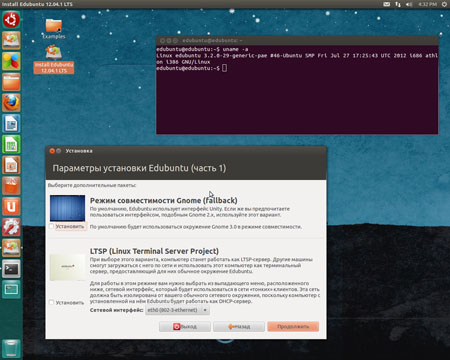This screenshot has height=360, width=450.
Task: Click the Режим совместимости Gnome (fallback) heading
Action: click(x=164, y=200)
